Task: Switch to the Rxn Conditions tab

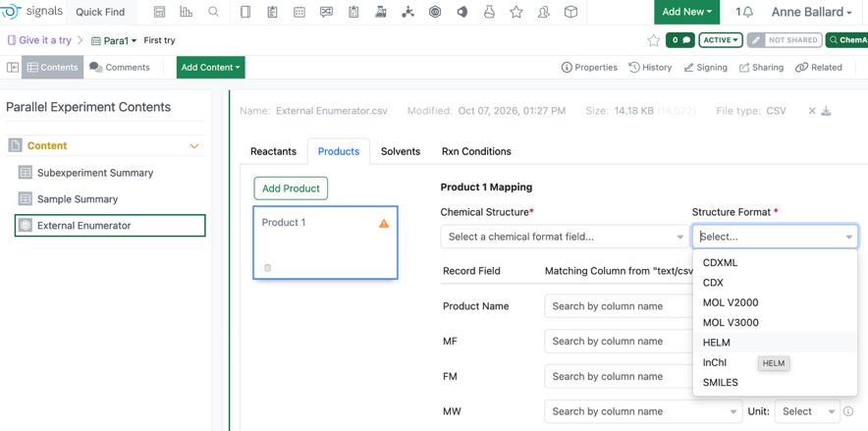Action: 476,151
